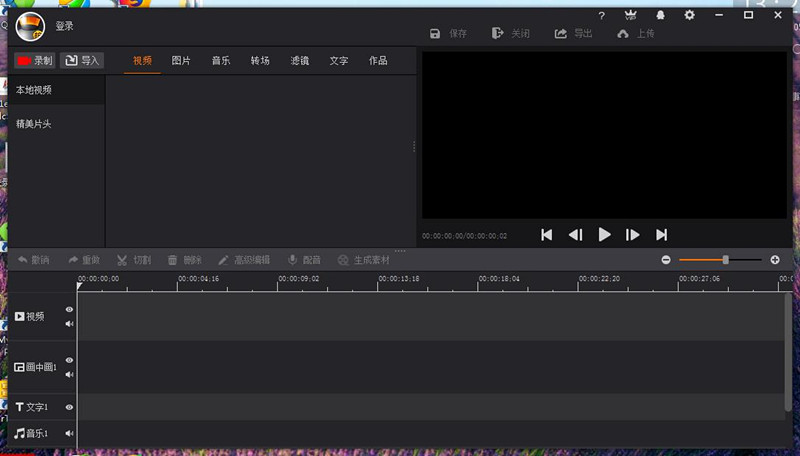Toggle 视频 track visibility eye

click(69, 310)
